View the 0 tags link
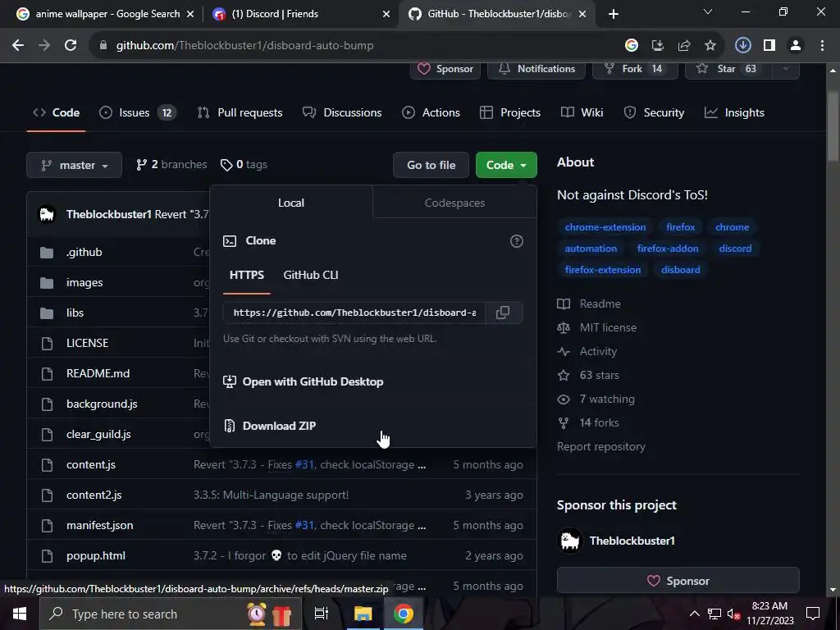 tap(244, 164)
